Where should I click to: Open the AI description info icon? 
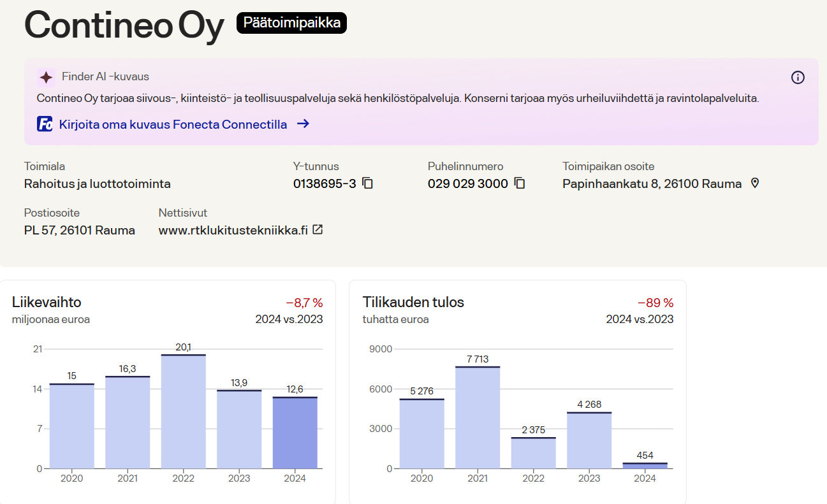(798, 78)
